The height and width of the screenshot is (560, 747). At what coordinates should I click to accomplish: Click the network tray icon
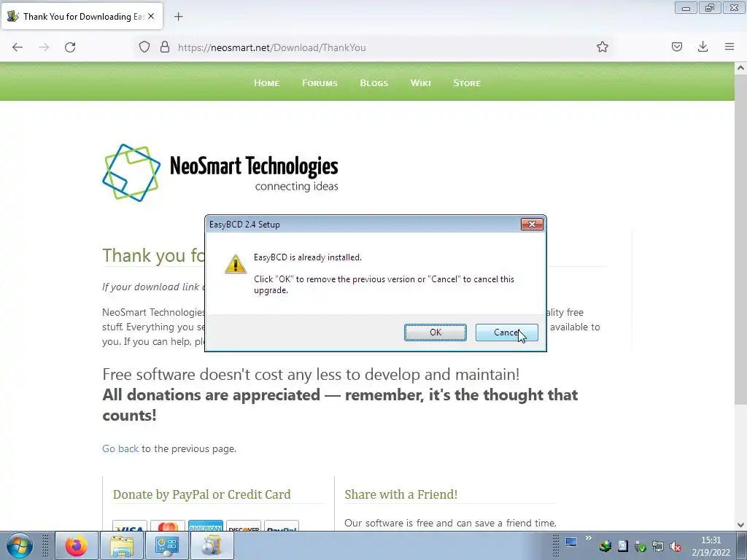tap(658, 547)
